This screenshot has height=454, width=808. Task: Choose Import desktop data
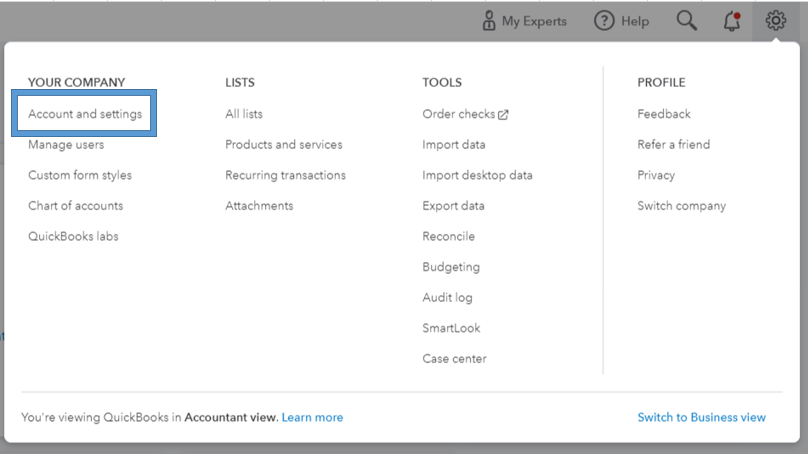point(477,175)
